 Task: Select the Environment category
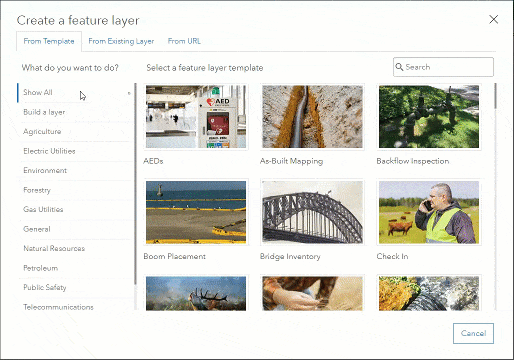click(75, 170)
